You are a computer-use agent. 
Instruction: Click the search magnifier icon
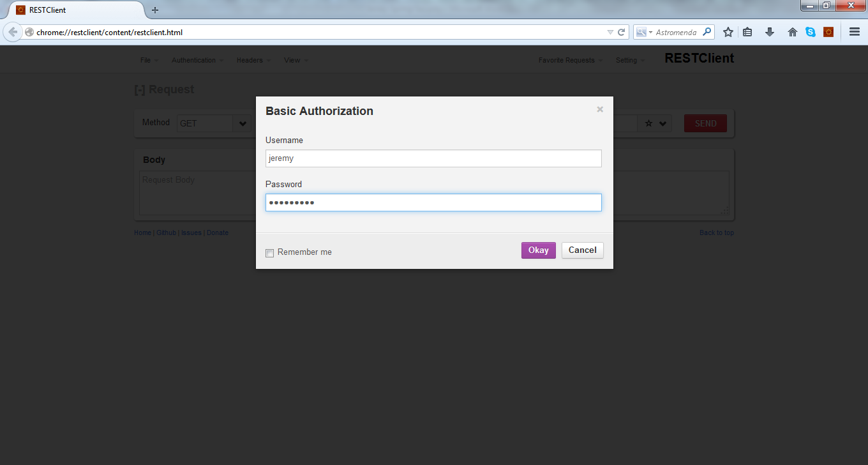click(x=707, y=32)
